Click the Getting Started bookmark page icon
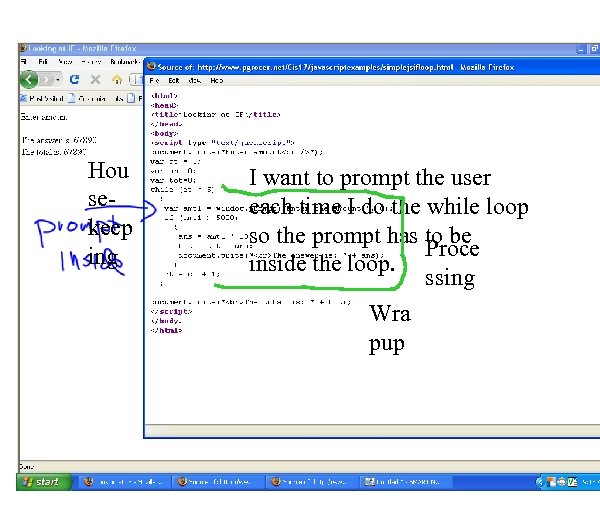Viewport: 600px width, 512px height. click(x=72, y=98)
